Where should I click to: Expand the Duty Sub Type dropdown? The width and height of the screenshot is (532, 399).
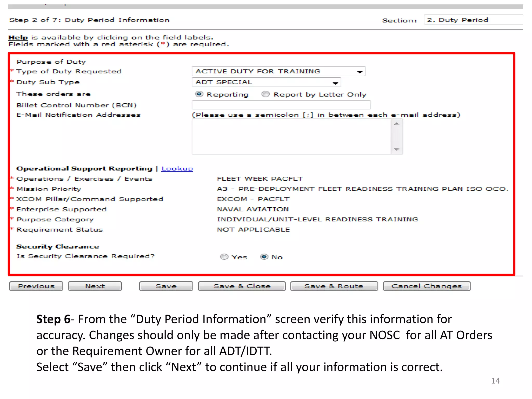(335, 83)
